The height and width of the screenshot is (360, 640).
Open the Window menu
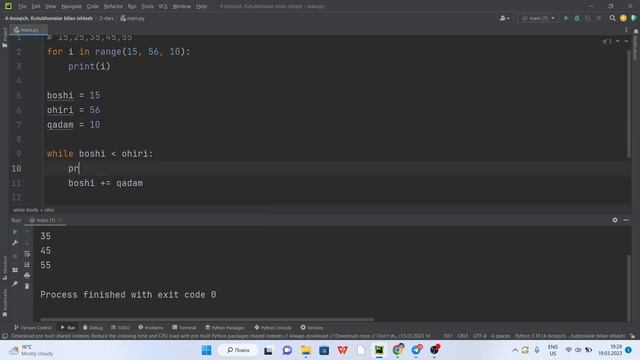[182, 6]
